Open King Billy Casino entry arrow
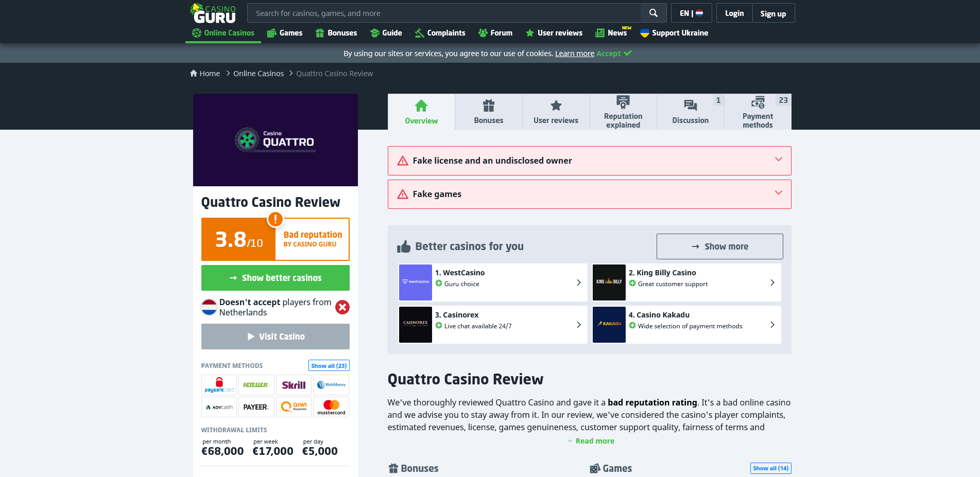Image resolution: width=980 pixels, height=477 pixels. 772,282
